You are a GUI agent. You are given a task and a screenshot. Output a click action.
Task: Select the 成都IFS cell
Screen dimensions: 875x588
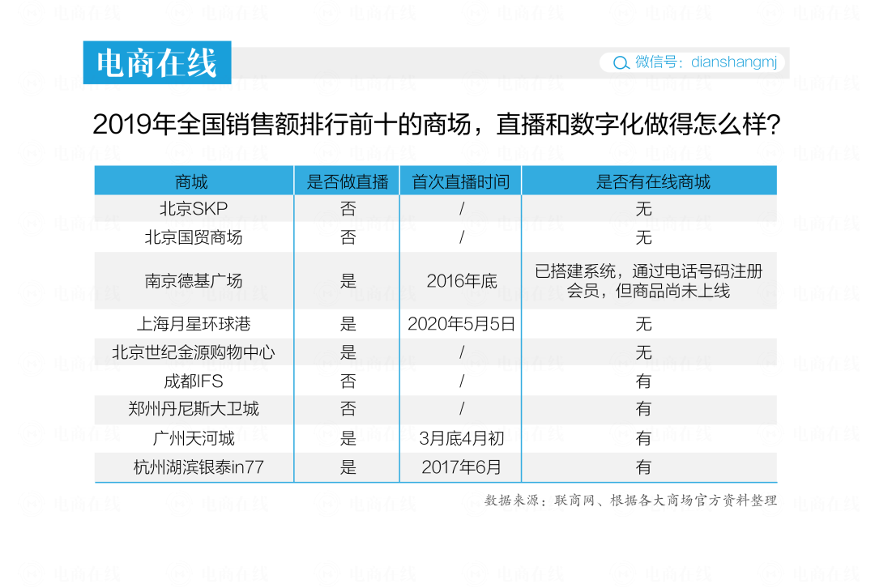(x=194, y=381)
